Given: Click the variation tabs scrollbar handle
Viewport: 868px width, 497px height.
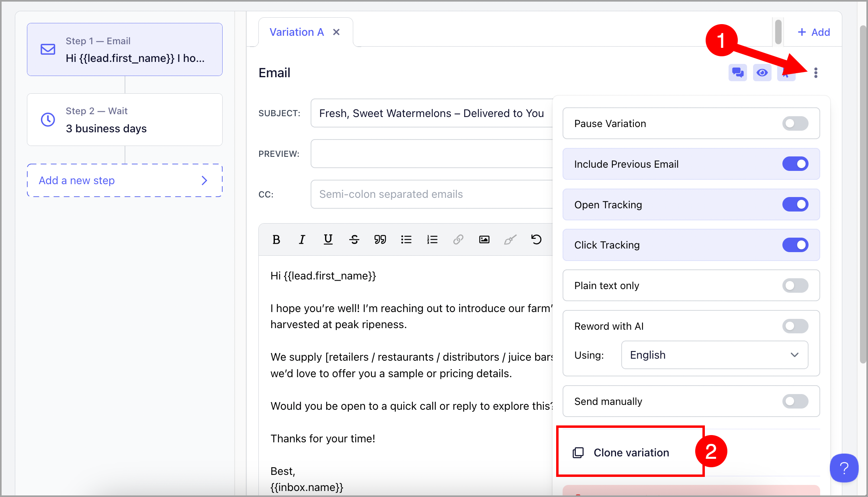Looking at the screenshot, I should tap(778, 31).
